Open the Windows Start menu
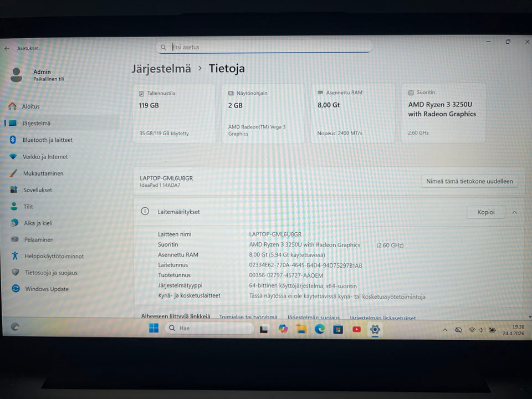The image size is (532, 399). tap(154, 328)
